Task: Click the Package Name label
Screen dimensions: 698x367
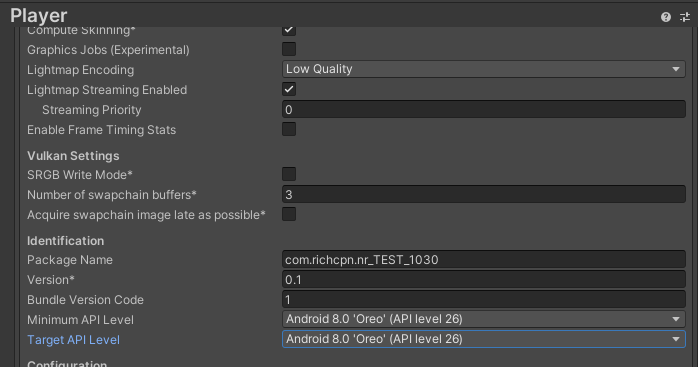Action: (x=70, y=260)
